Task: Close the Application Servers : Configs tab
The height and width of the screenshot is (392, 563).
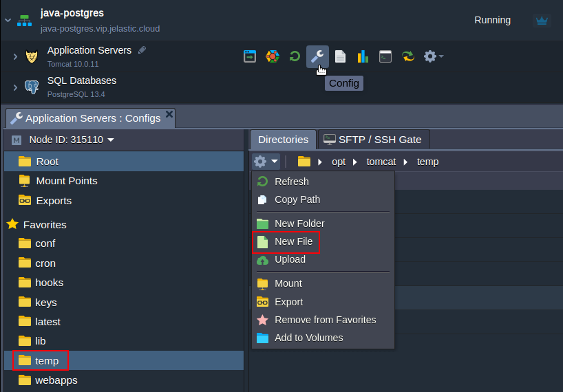Action: click(169, 114)
